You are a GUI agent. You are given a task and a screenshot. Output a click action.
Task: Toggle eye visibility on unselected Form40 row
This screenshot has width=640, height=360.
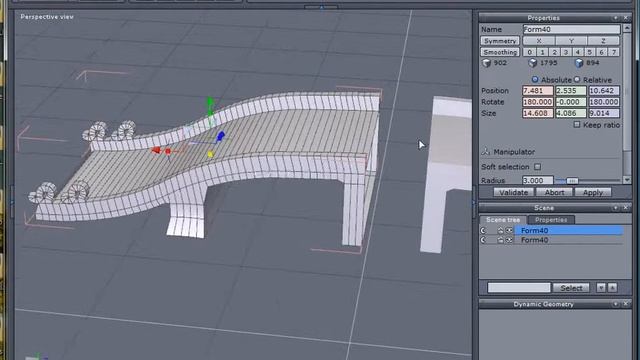click(509, 240)
